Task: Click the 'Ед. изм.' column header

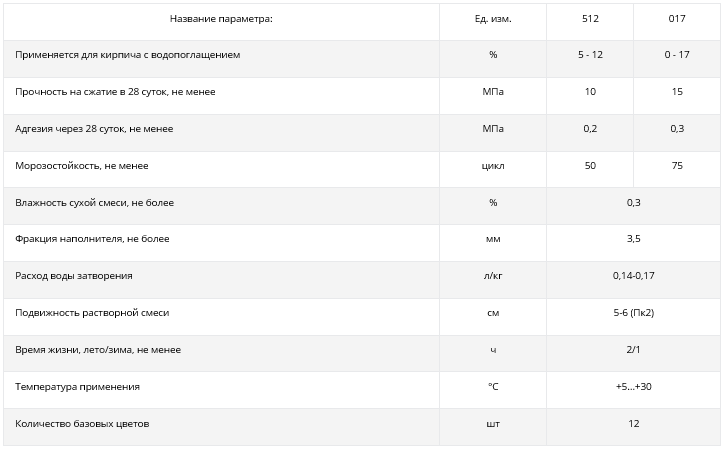Action: 492,18
